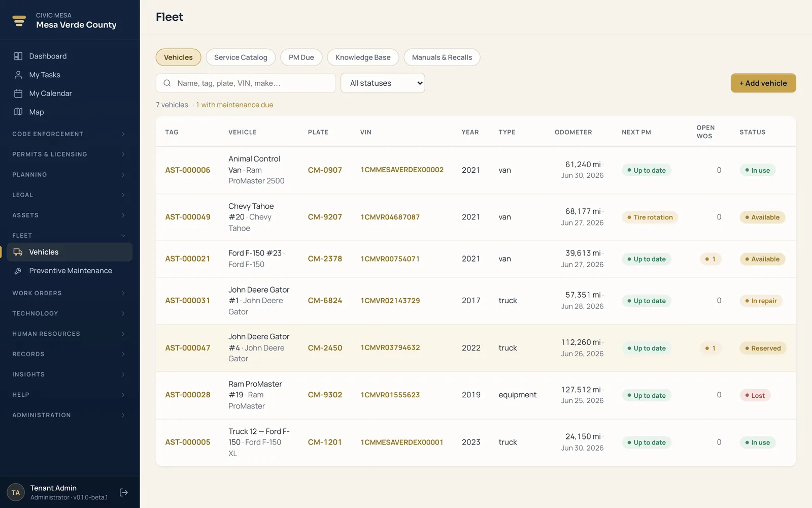Open Dashboard from the sidebar
Image resolution: width=812 pixels, height=508 pixels.
(70, 56)
